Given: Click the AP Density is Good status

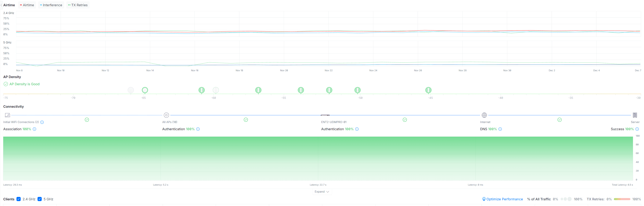Looking at the screenshot, I should coord(24,84).
